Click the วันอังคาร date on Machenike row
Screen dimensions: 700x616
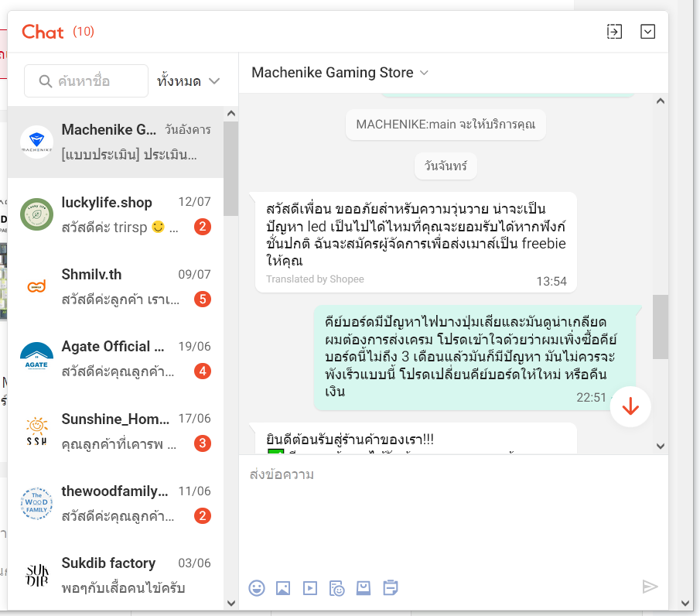pyautogui.click(x=187, y=129)
